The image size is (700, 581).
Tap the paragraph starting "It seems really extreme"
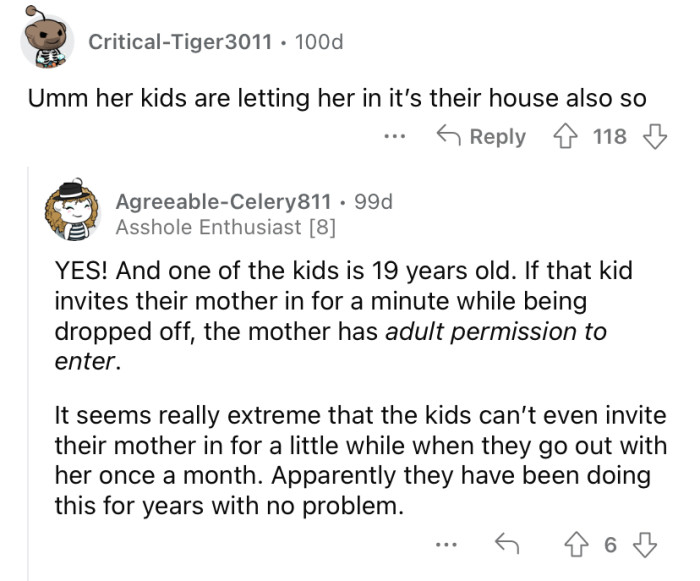tap(360, 462)
